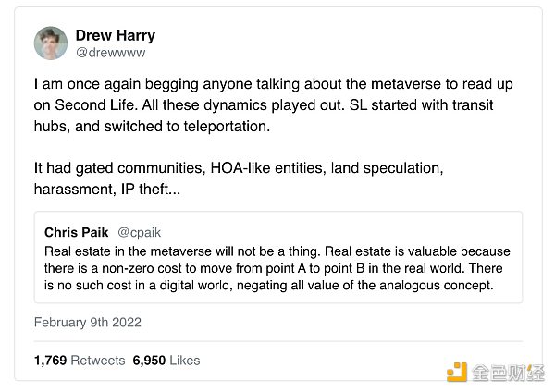Click the 金色财经 watermark text
The width and height of the screenshot is (555, 392).
tap(508, 373)
